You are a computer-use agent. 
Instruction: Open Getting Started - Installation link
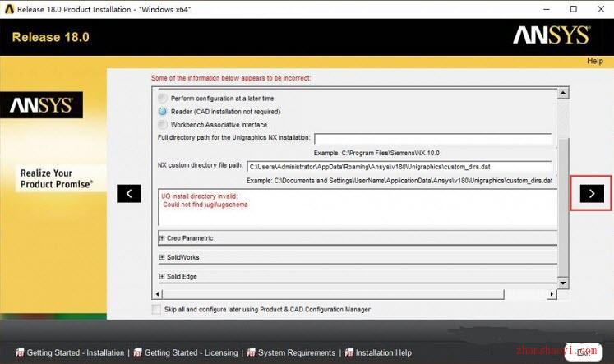(x=75, y=352)
